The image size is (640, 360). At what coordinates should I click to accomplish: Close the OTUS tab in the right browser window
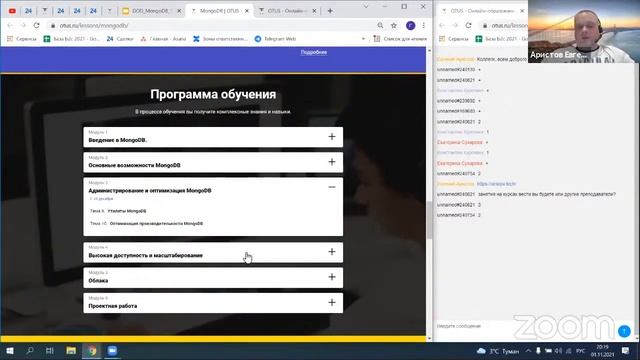tap(522, 11)
